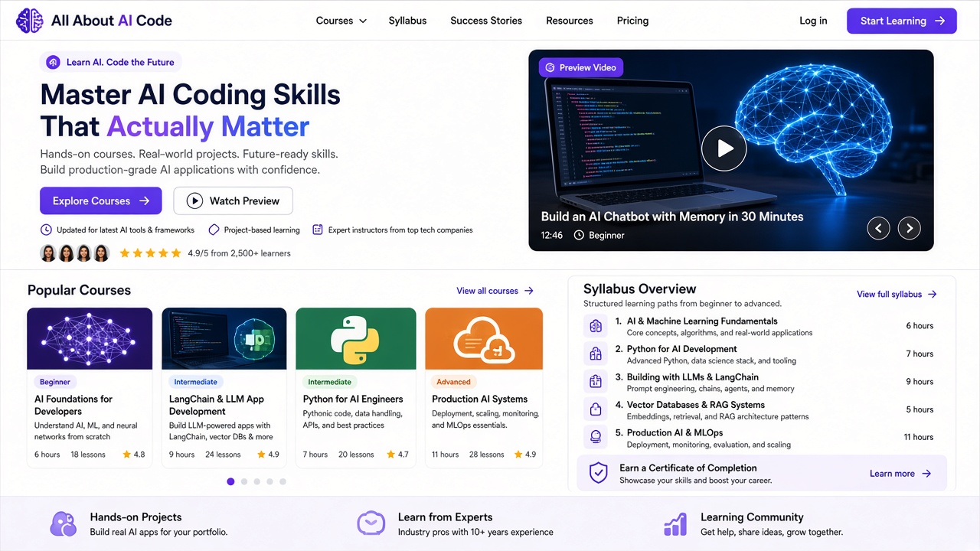Screen dimensions: 980x551
Task: Click Learn more about the certificate
Action: (x=900, y=474)
